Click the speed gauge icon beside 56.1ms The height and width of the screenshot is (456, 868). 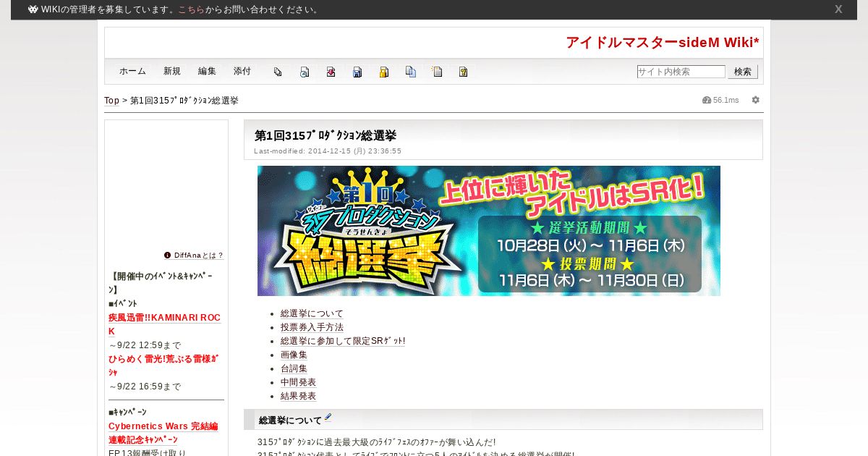[x=707, y=100]
